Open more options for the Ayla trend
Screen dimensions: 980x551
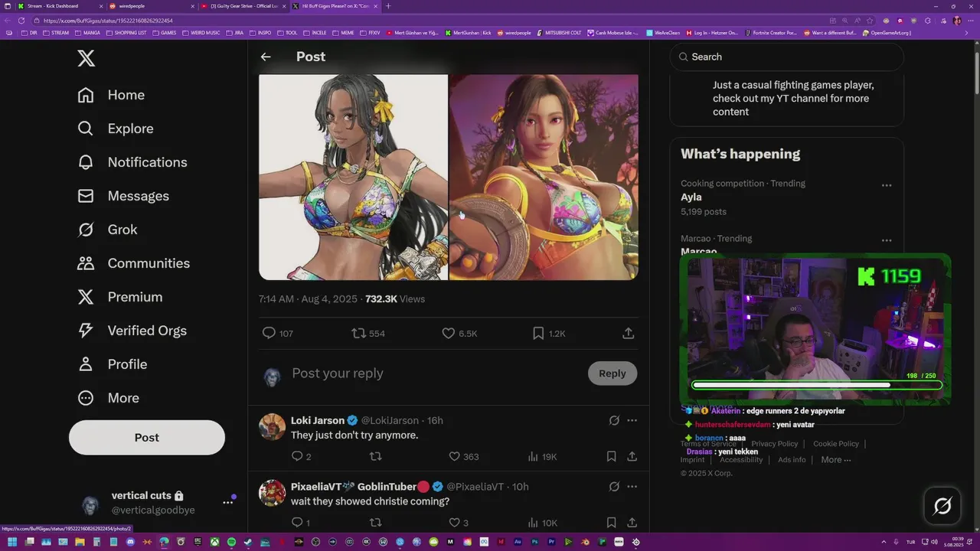click(x=887, y=185)
